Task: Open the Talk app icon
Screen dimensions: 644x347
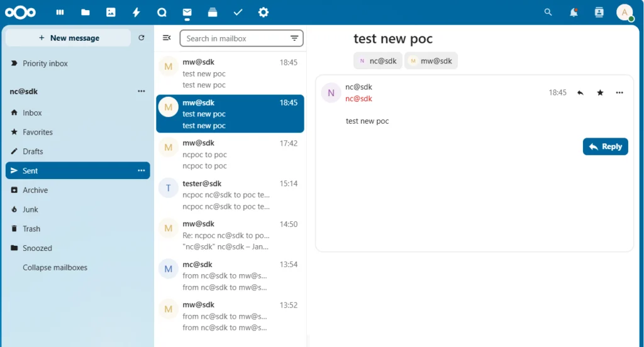Action: click(x=162, y=12)
